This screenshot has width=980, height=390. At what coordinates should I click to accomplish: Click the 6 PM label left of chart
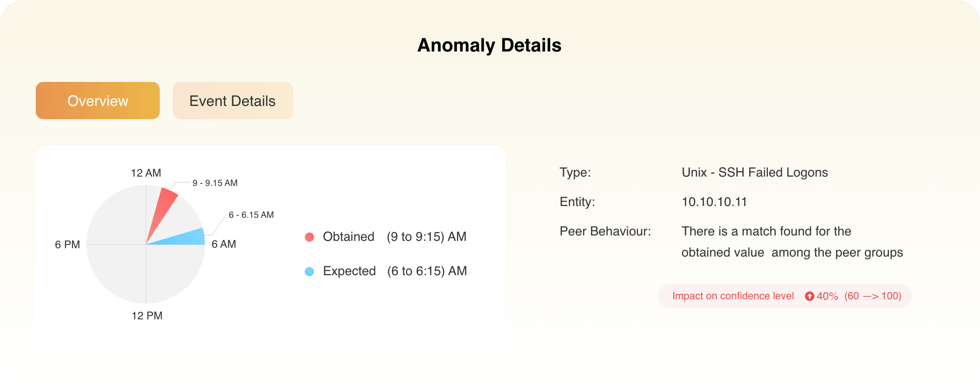click(x=68, y=245)
